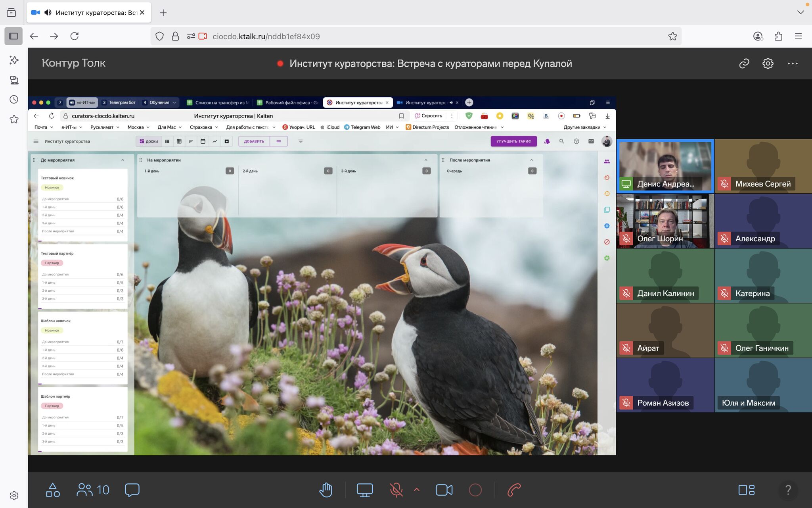Click the address bar URL

pos(266,37)
